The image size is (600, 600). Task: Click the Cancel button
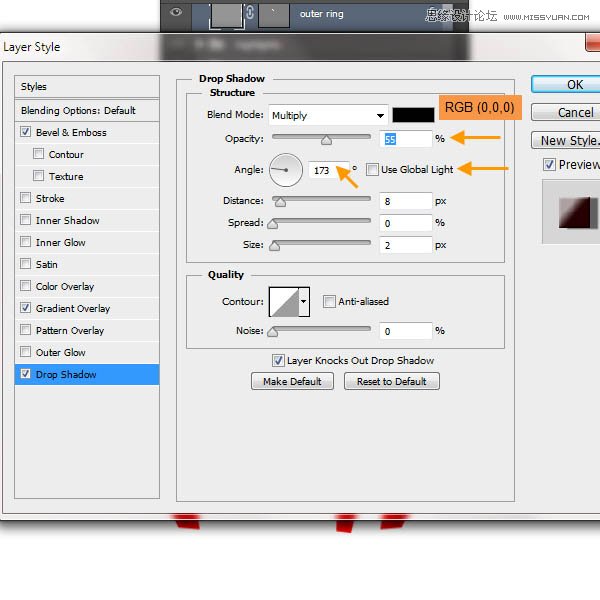pyautogui.click(x=566, y=112)
